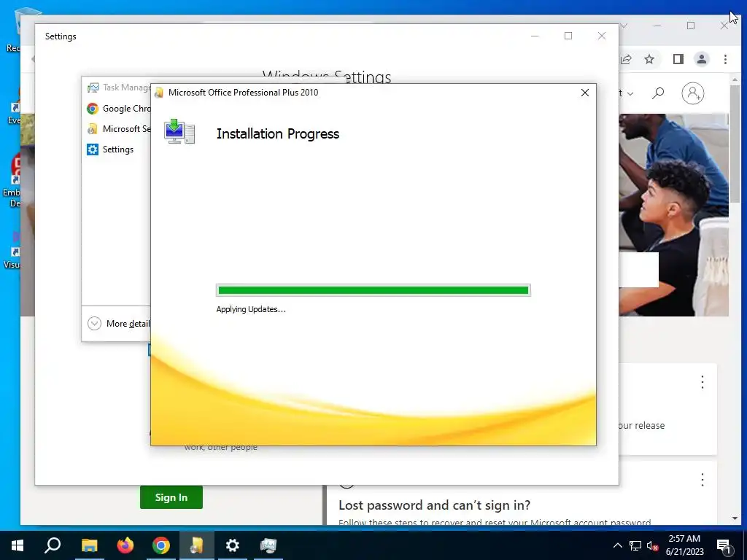Image resolution: width=747 pixels, height=560 pixels.
Task: Switch to Chrome from taskbar
Action: click(161, 545)
